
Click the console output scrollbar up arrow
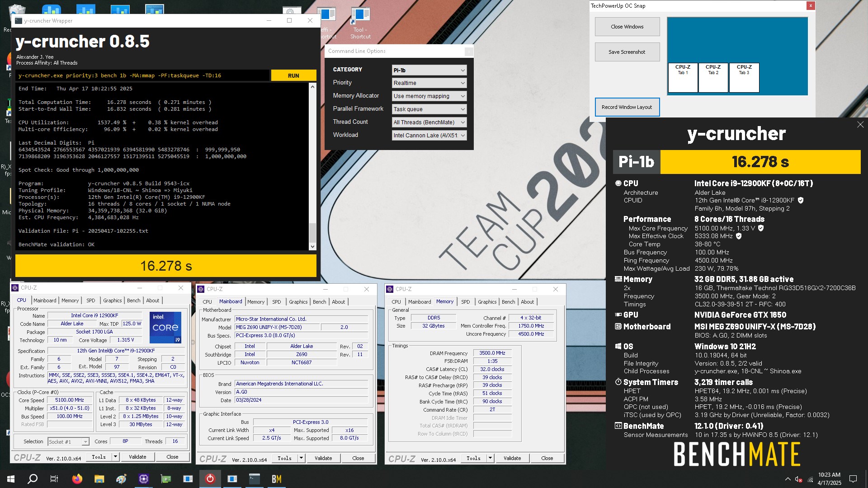[312, 86]
